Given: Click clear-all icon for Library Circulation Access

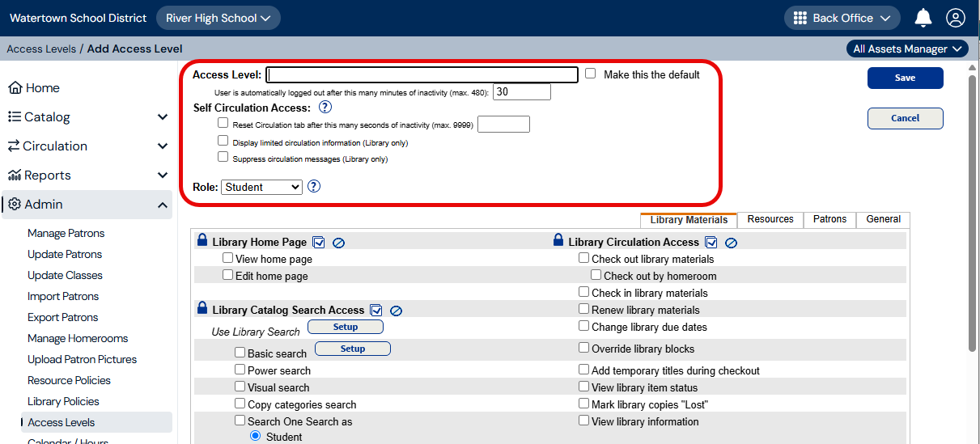Looking at the screenshot, I should [x=731, y=242].
